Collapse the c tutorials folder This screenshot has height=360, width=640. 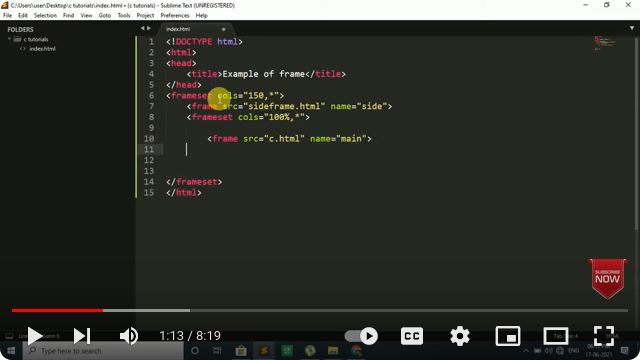click(x=9, y=39)
